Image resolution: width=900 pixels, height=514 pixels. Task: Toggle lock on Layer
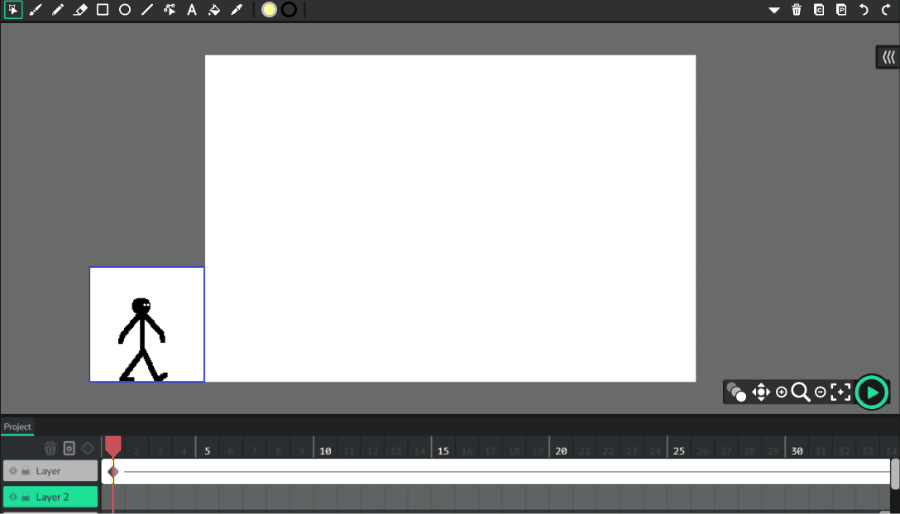[25, 471]
